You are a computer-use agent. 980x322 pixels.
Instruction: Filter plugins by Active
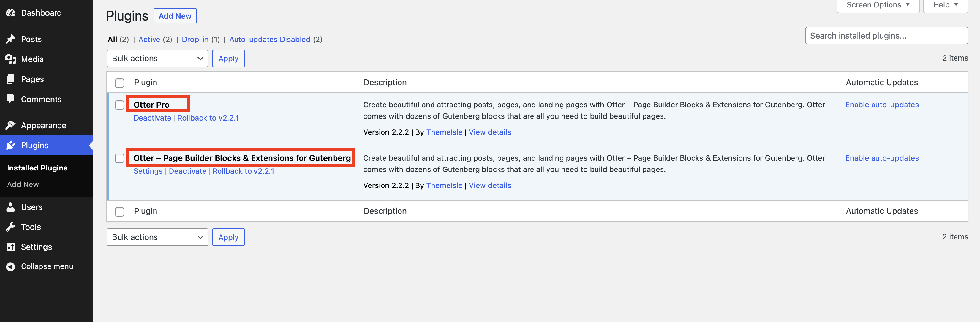pos(149,40)
